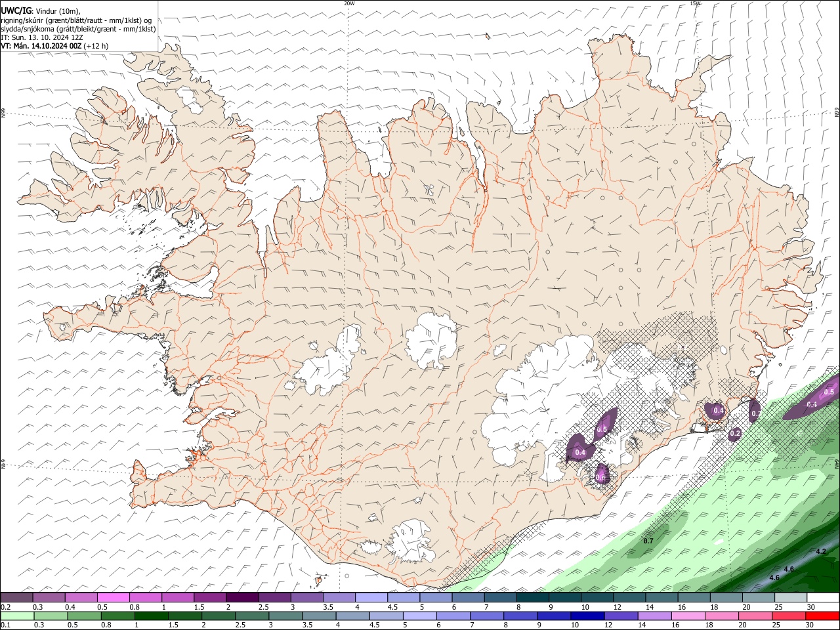Click the UWC/IG title in the header
840x630 pixels.
(16, 10)
